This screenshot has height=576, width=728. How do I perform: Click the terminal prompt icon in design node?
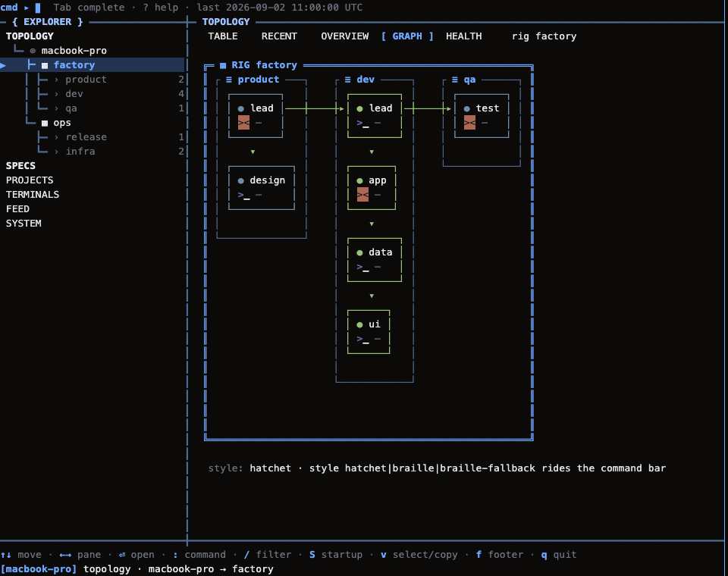click(243, 196)
